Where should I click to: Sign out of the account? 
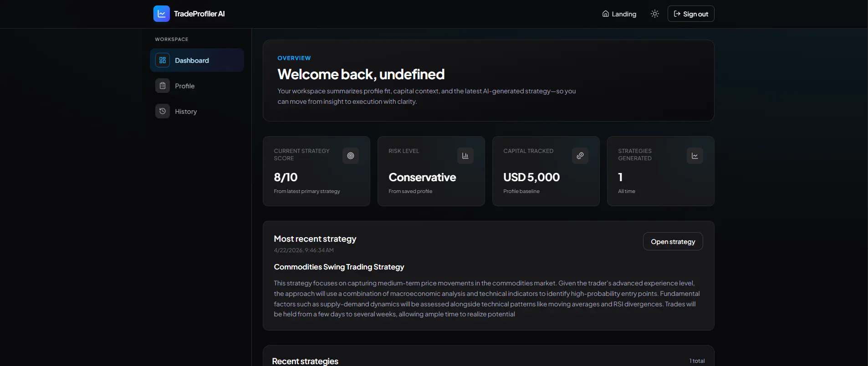tap(691, 14)
